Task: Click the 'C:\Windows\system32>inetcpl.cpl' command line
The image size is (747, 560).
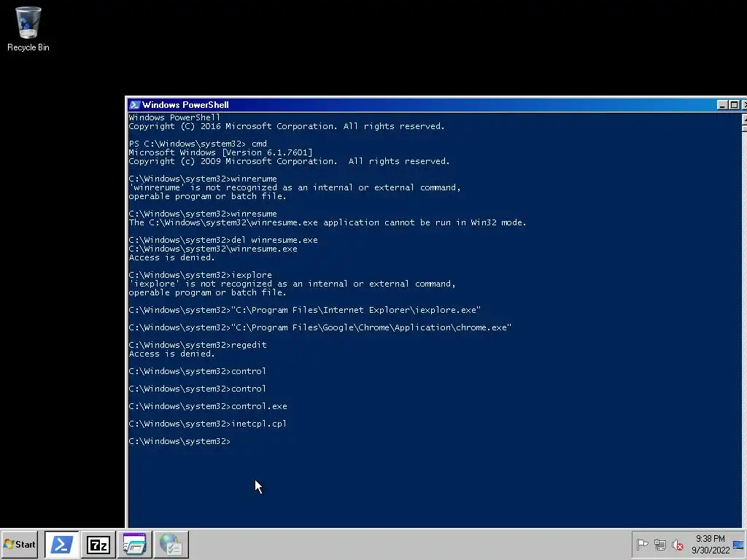Action: click(x=208, y=424)
